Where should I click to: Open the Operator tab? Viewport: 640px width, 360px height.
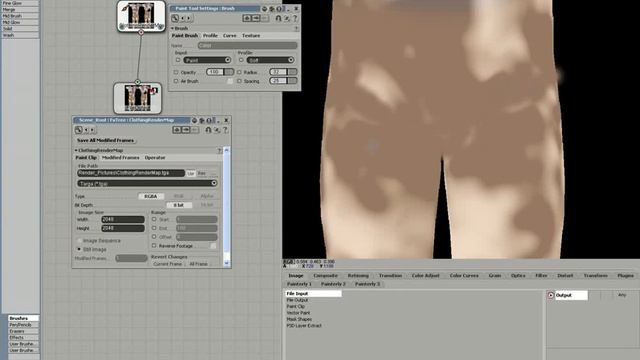tap(155, 158)
